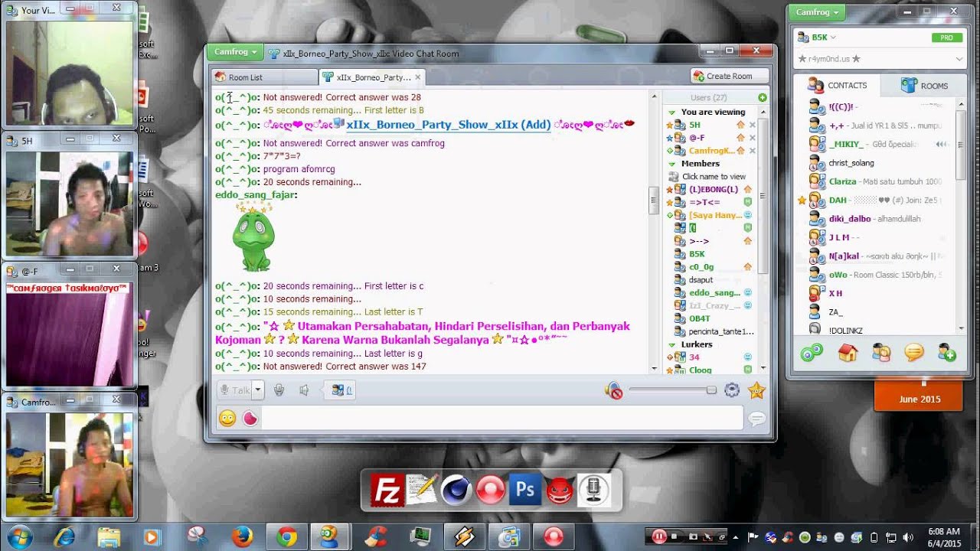Pause the screen recording in tray
Screen dimensions: 980x551
tap(659, 537)
